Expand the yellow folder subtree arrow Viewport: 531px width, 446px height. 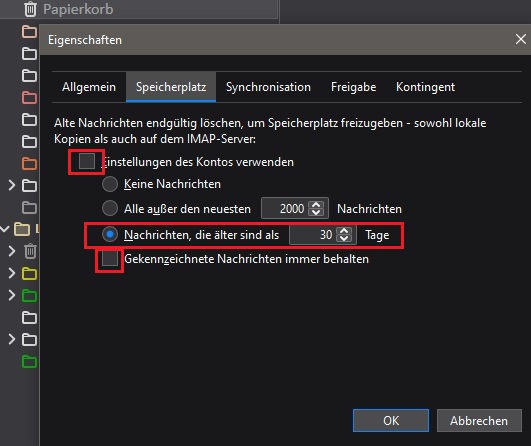[12, 273]
